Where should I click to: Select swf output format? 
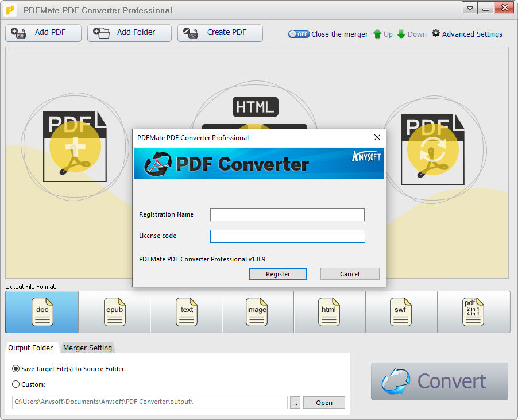pos(400,312)
